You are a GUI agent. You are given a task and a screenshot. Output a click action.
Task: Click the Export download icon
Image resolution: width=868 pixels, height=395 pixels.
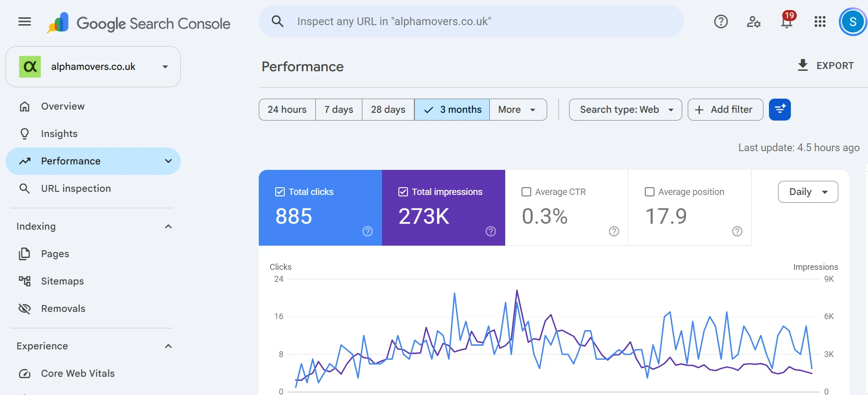click(x=803, y=65)
